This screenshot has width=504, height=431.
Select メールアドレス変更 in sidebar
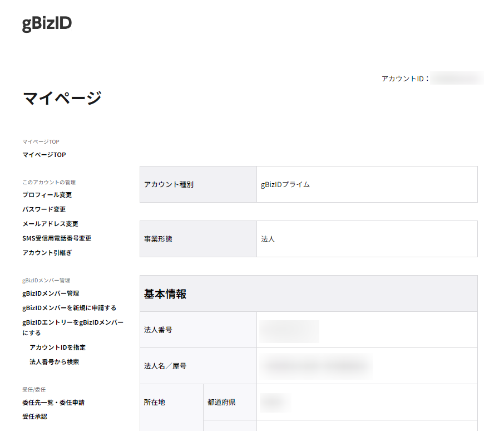click(50, 224)
